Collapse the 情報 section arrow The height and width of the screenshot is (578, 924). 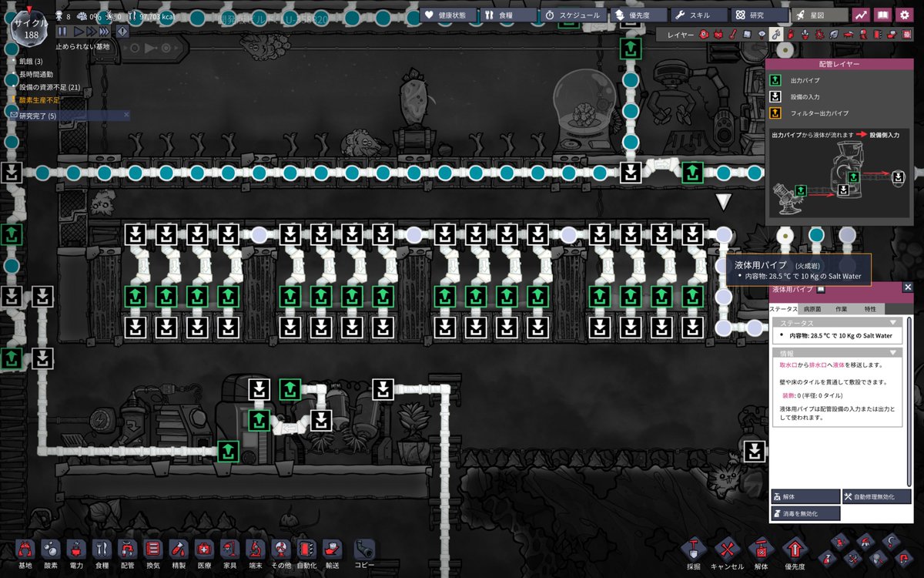pyautogui.click(x=893, y=353)
